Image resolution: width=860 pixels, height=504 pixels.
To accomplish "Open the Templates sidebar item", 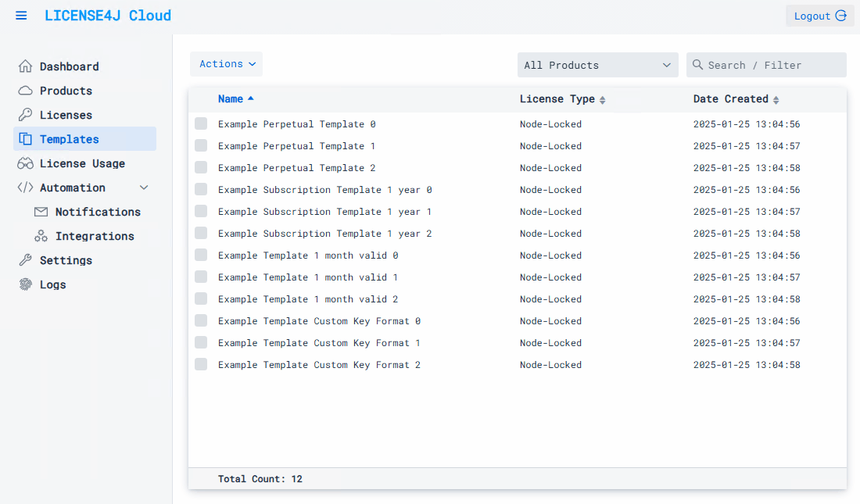I will (69, 139).
